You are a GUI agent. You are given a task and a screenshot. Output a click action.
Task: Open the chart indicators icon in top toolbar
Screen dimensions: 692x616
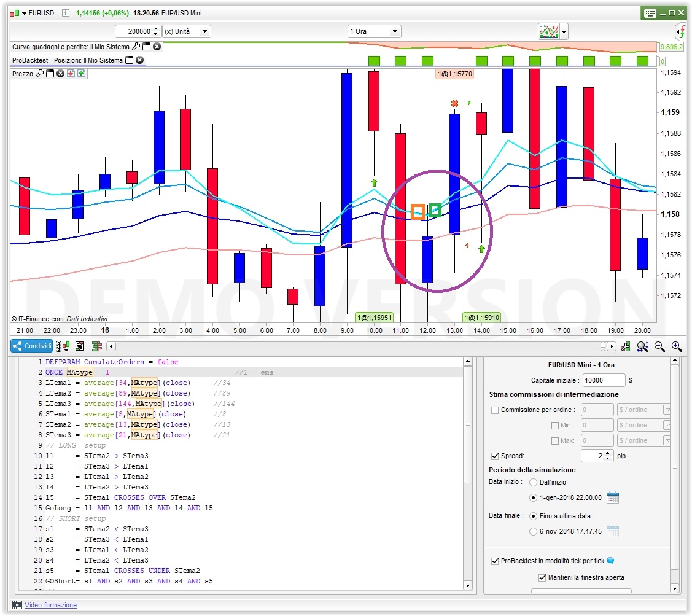click(x=548, y=31)
